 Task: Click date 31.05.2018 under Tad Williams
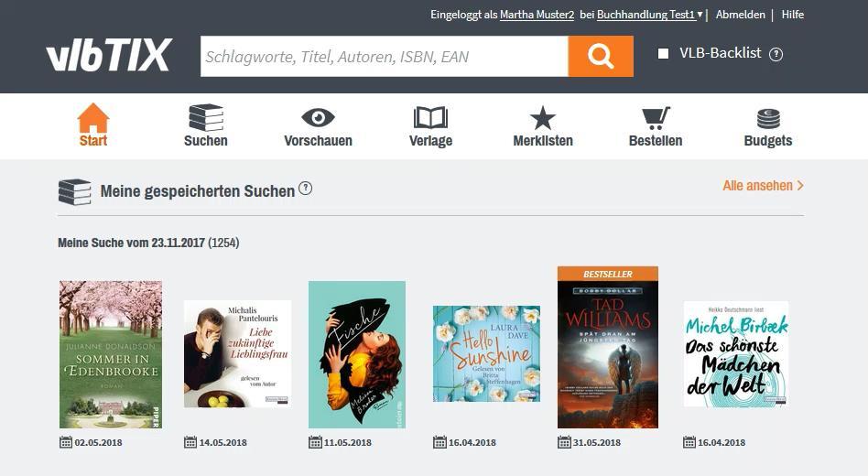coord(597,443)
